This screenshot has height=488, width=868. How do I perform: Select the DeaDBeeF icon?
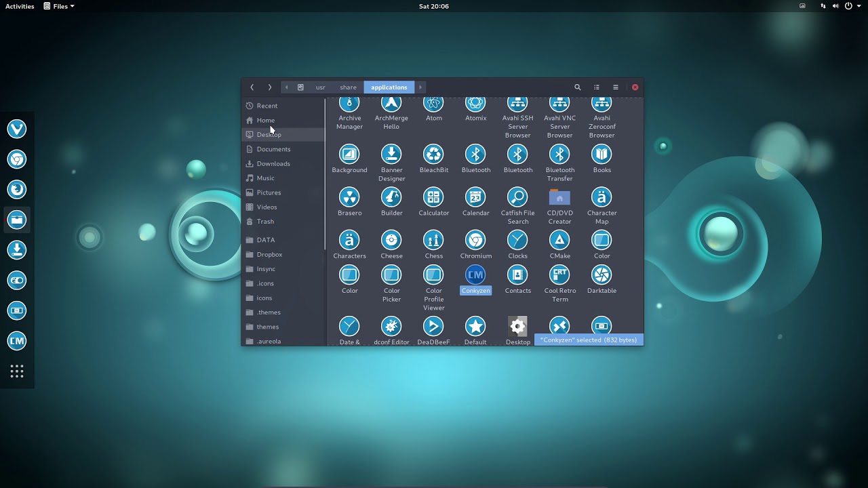pos(433,326)
